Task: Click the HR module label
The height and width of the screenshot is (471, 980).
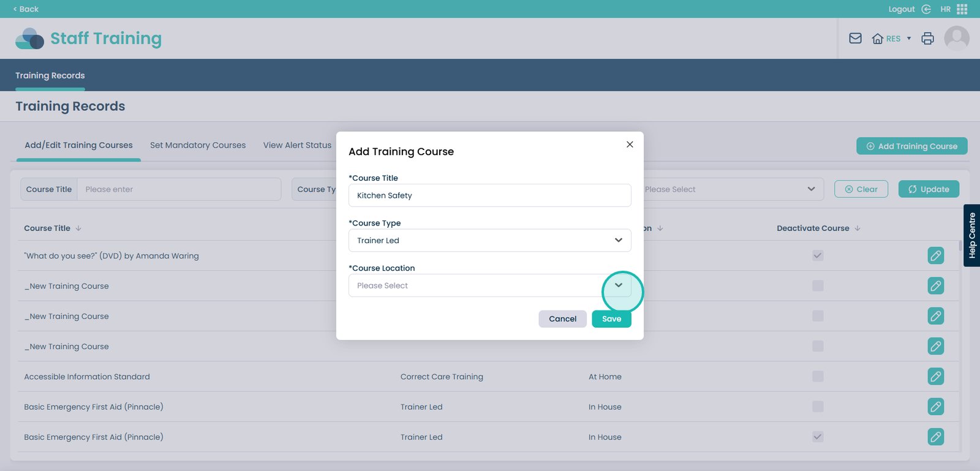Action: tap(946, 9)
